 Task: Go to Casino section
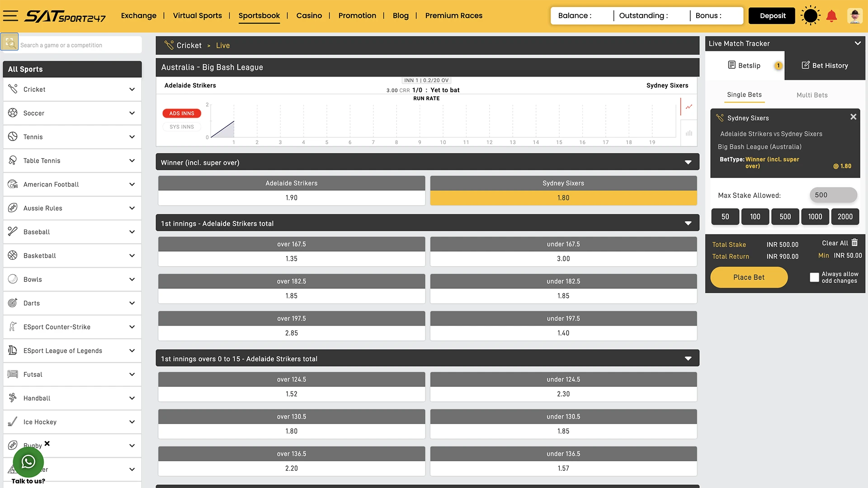pos(309,16)
